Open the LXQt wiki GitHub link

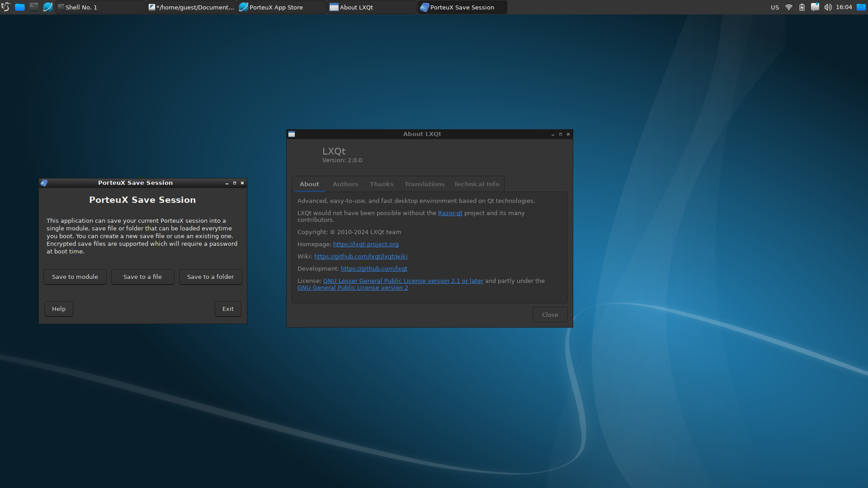[361, 257]
